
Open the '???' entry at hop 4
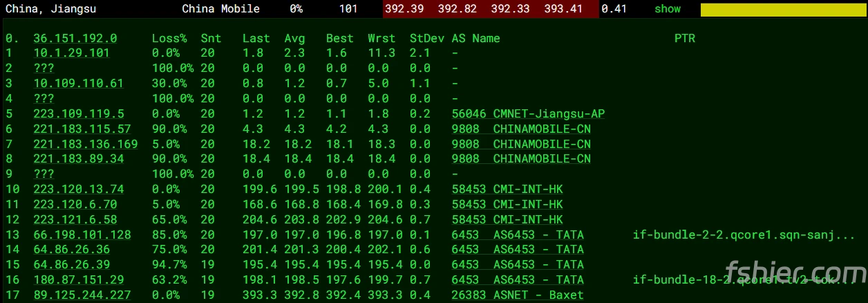point(44,99)
